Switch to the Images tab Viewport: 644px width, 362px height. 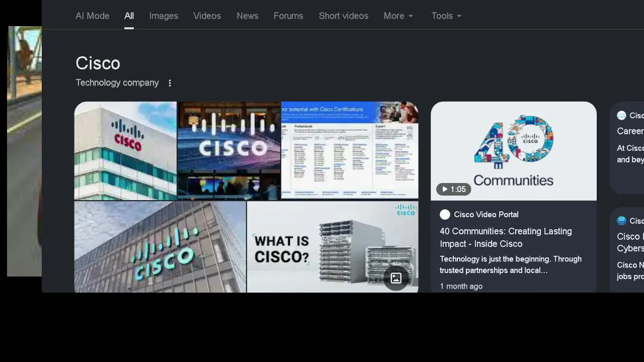coord(164,16)
